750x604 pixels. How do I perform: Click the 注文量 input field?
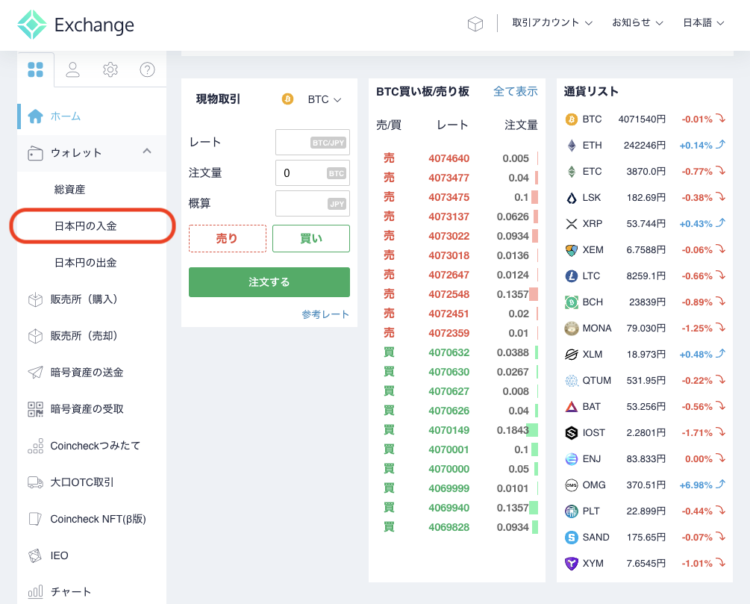(312, 173)
